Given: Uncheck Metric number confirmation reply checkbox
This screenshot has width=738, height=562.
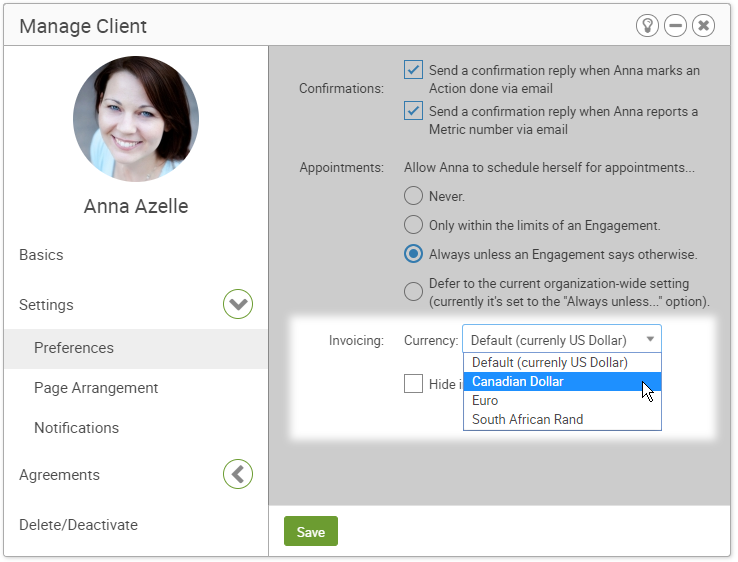Looking at the screenshot, I should (413, 111).
